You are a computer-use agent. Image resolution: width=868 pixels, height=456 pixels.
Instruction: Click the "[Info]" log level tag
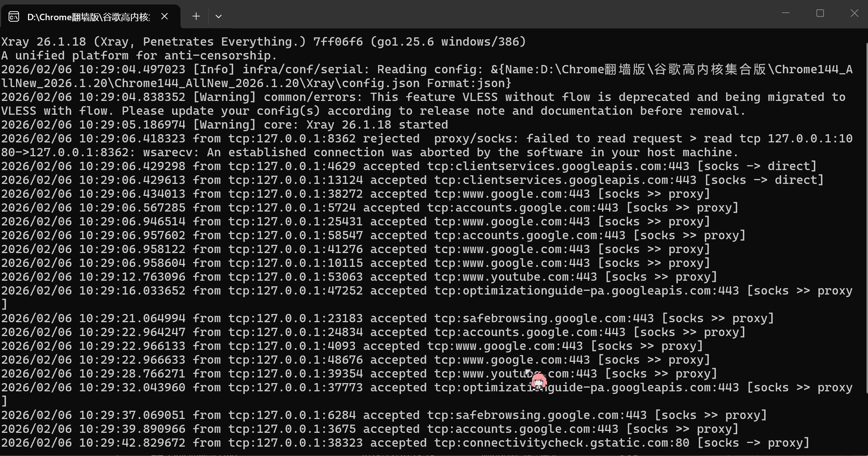214,70
